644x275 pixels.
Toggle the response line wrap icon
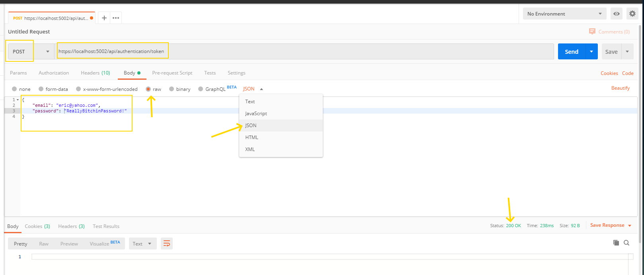[167, 244]
